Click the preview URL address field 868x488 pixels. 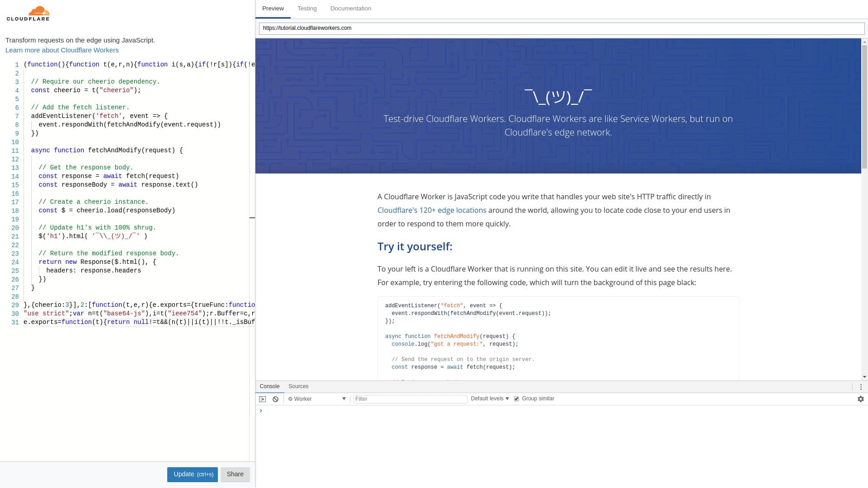pos(561,28)
